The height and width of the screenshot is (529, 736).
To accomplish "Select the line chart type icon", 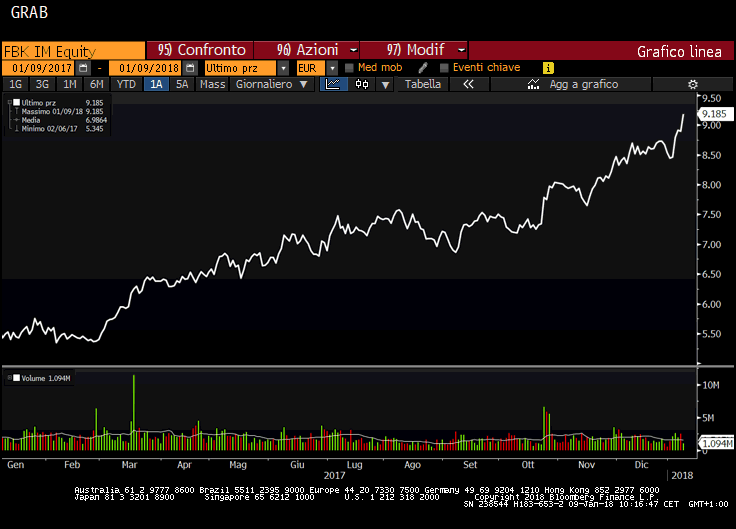I will [x=333, y=84].
